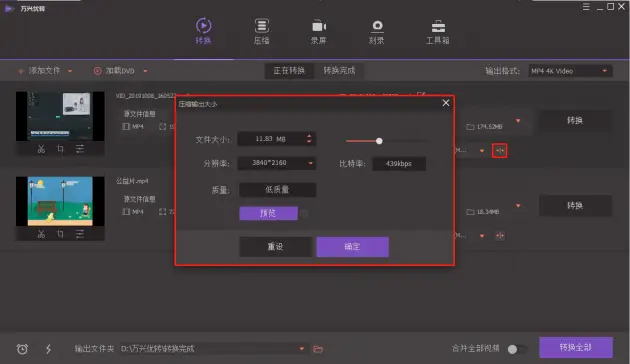Switch to the 正在转换 tab
630x364 pixels.
click(289, 71)
